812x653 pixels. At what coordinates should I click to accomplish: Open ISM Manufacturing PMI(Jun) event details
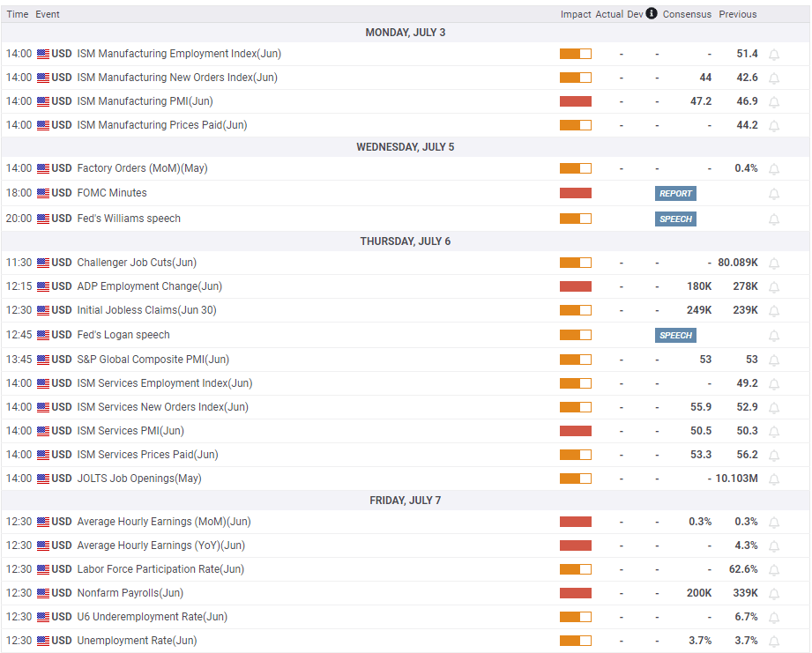click(145, 100)
